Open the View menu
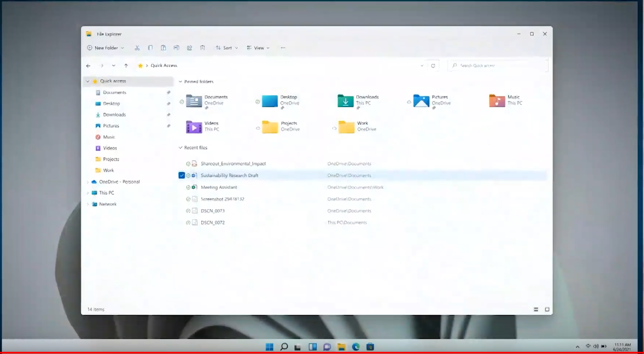The height and width of the screenshot is (354, 644). pos(259,48)
